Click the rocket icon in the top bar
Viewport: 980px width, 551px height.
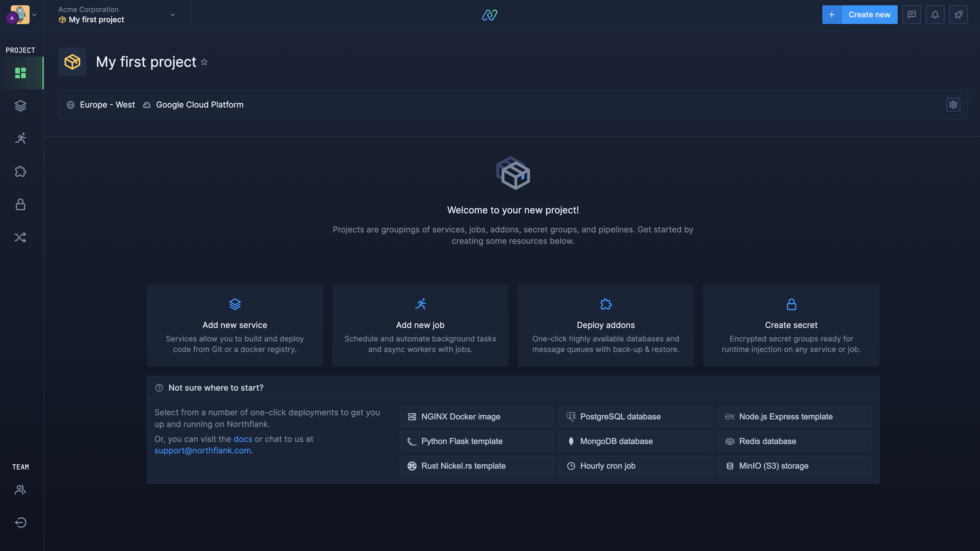pos(959,14)
